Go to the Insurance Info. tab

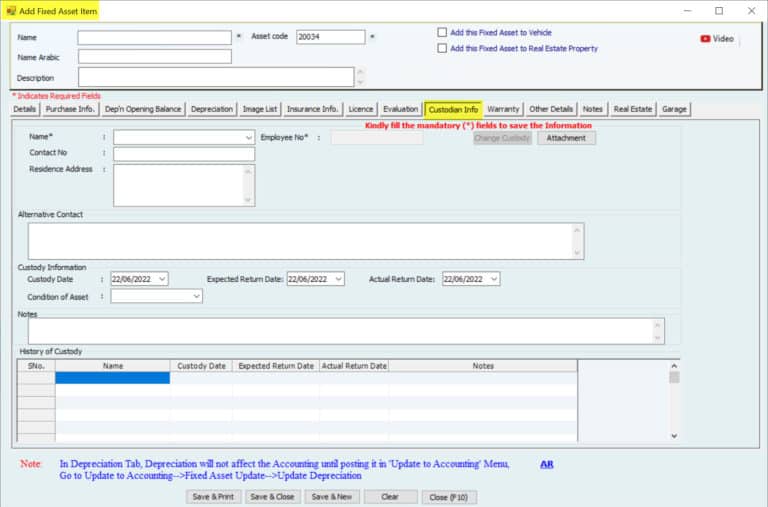313,109
